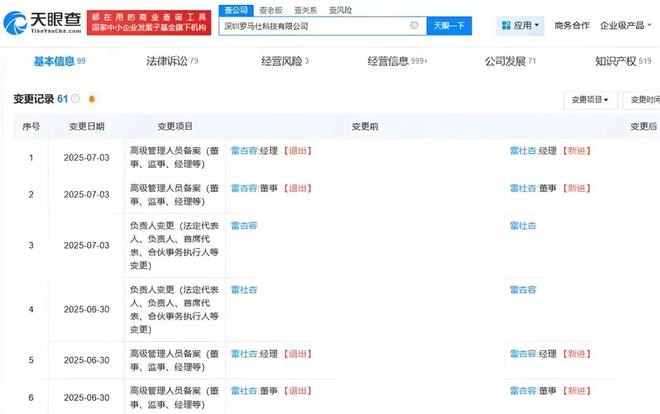This screenshot has height=414, width=660.
Task: Switch to the 经营风险 tab
Action: (285, 61)
